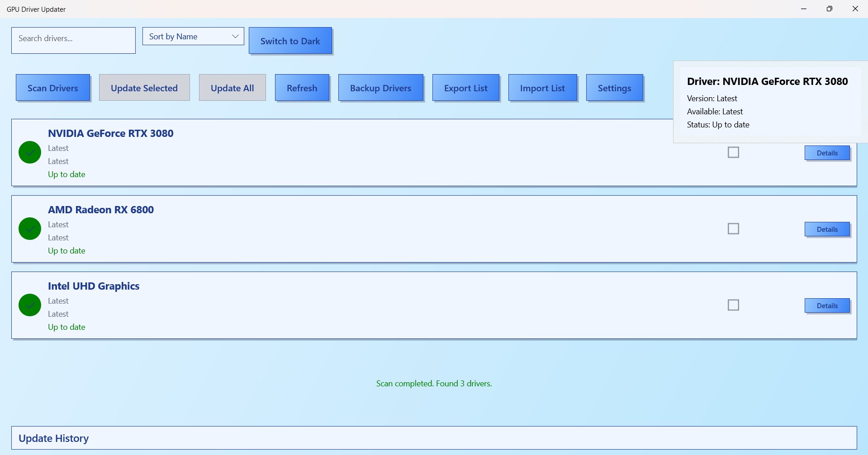868x455 pixels.
Task: Switch the app to Dark mode
Action: [290, 41]
